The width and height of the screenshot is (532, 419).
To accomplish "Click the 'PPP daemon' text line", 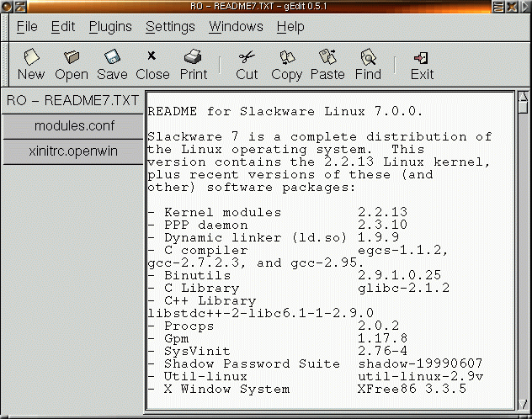I will click(206, 225).
